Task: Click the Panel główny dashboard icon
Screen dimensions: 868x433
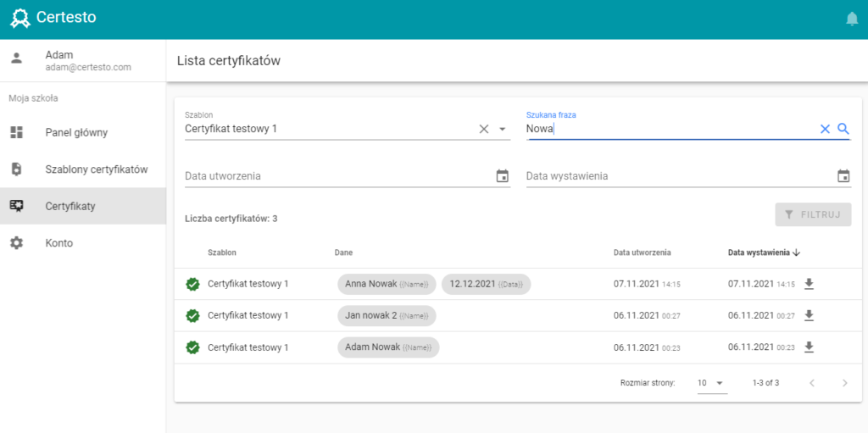Action: click(x=17, y=132)
